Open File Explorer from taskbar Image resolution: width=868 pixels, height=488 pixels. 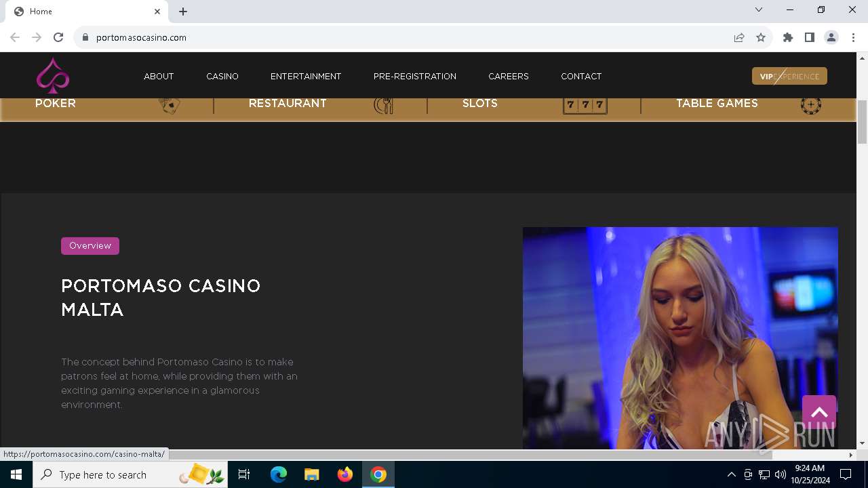pos(311,474)
